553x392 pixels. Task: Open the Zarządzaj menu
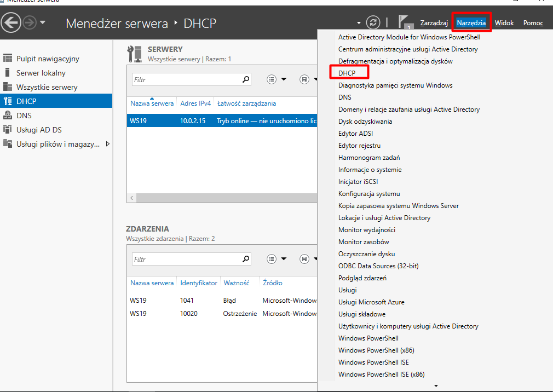click(434, 23)
